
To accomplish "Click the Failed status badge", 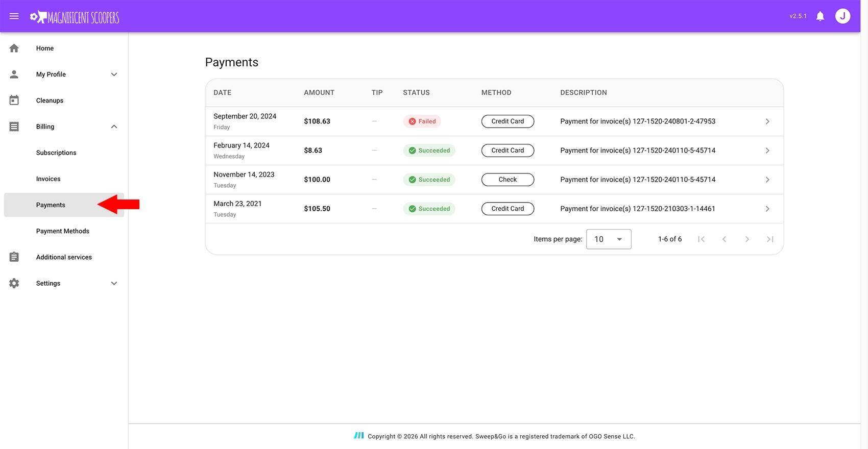I will pyautogui.click(x=422, y=121).
